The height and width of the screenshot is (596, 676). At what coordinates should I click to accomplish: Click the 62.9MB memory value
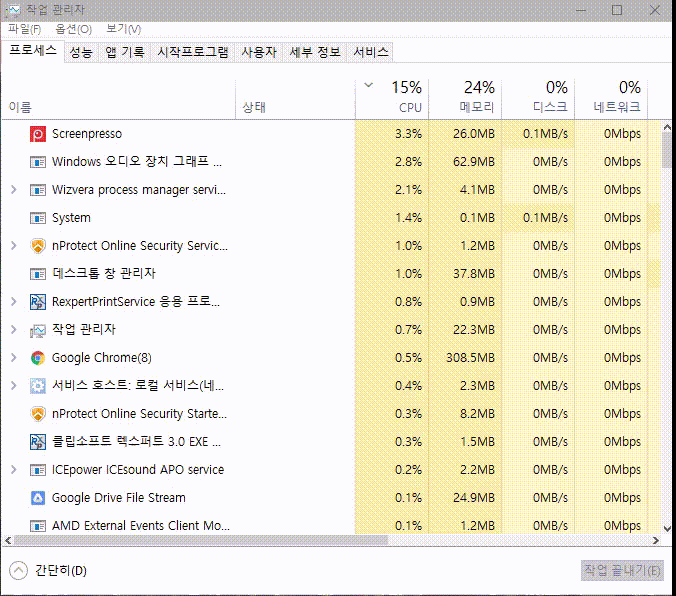click(474, 162)
